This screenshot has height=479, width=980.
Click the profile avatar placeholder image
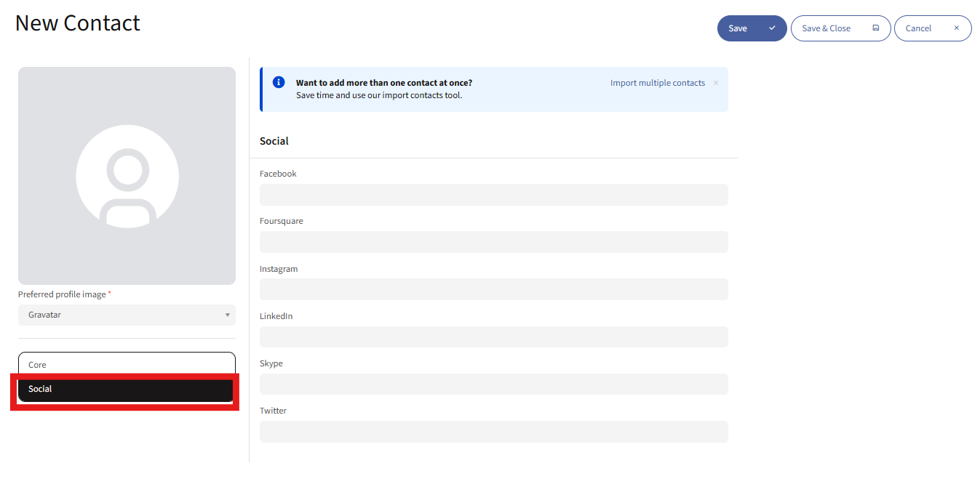click(127, 177)
